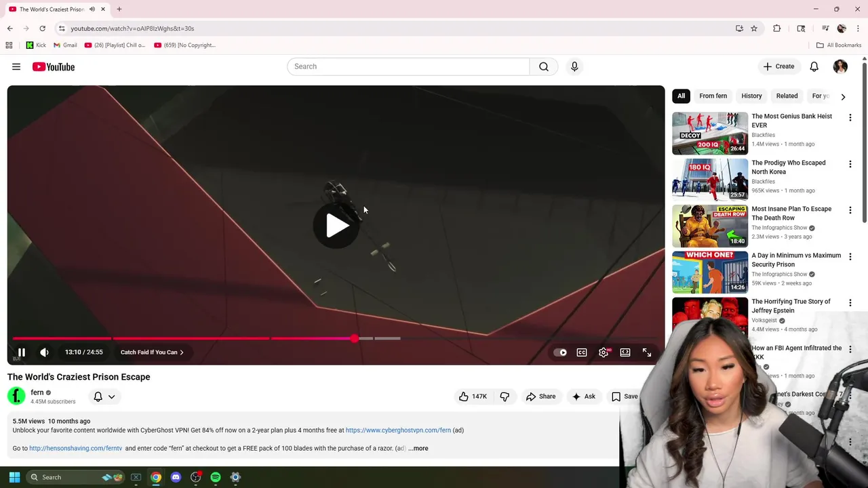Save the video to a playlist
Screen dimensions: 868x488
pos(625,396)
